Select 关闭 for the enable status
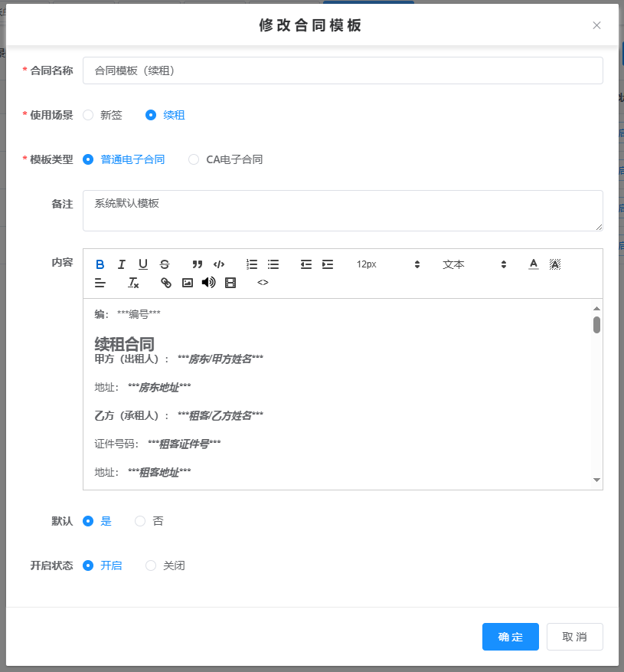 (x=151, y=565)
